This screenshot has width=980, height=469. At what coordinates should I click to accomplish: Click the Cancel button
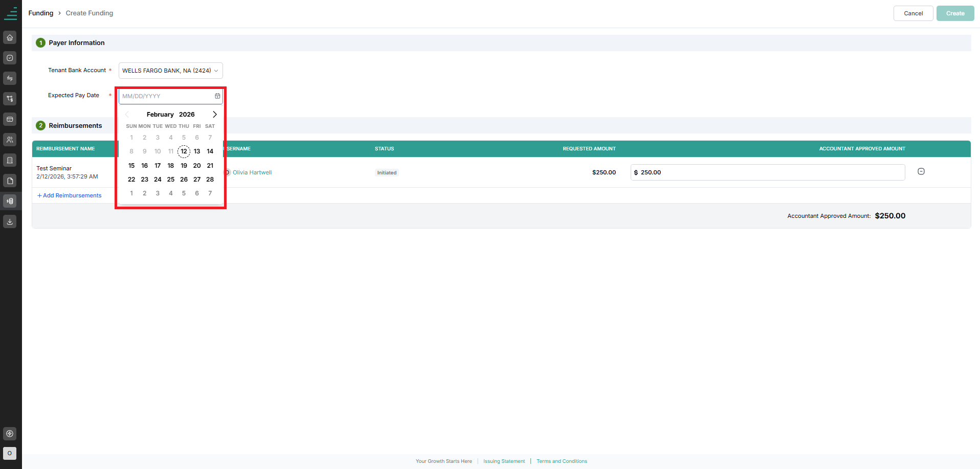(914, 13)
